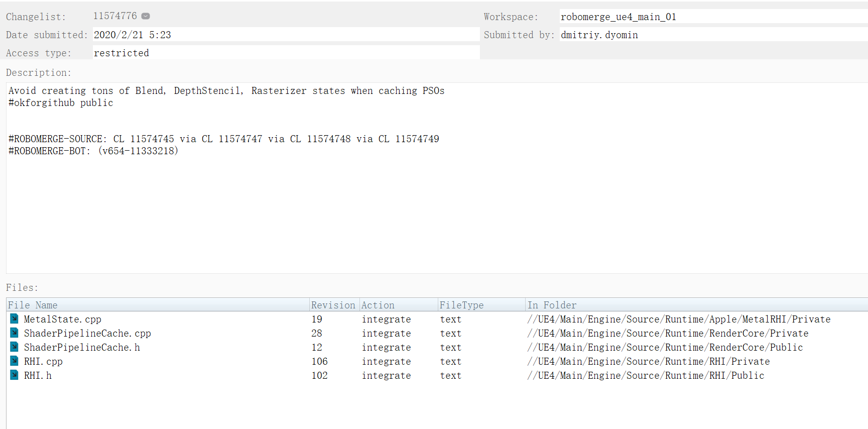Click the #okforgithub public line

click(x=61, y=102)
